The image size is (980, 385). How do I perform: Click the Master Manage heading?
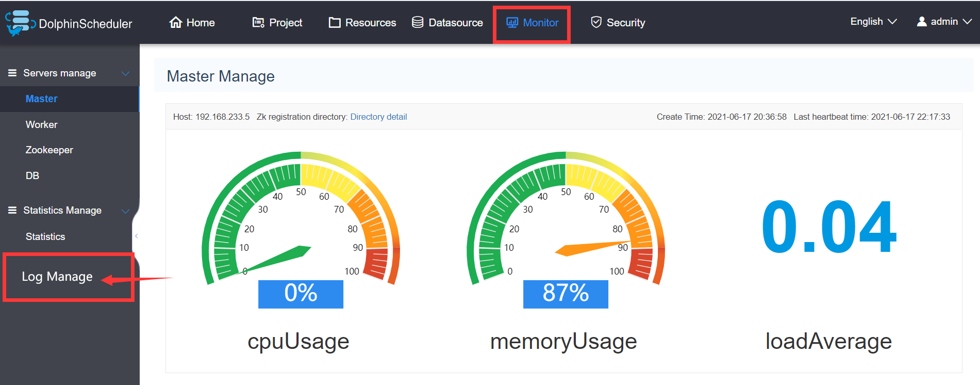(221, 76)
